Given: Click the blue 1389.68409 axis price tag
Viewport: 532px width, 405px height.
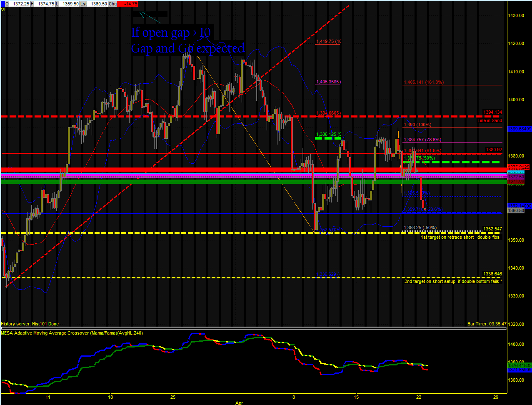Looking at the screenshot, I should pos(520,129).
